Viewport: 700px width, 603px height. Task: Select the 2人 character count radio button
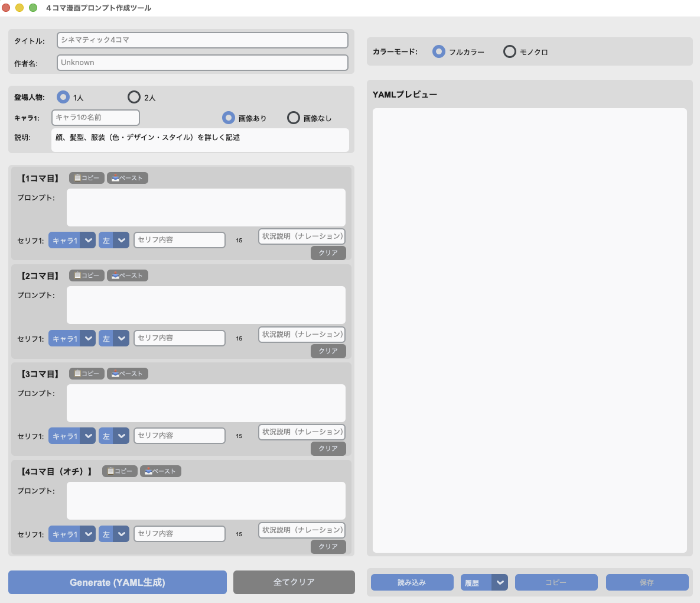pos(134,96)
